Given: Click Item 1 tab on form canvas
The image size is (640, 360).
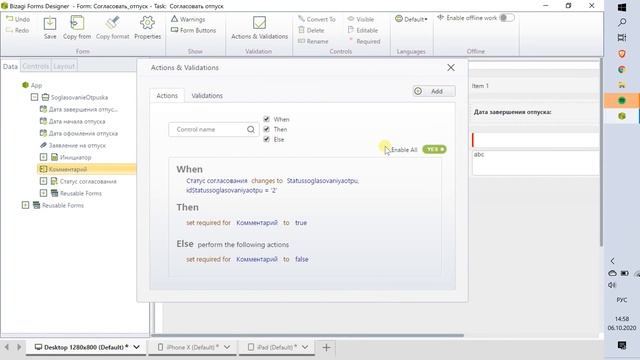Looking at the screenshot, I should click(480, 86).
